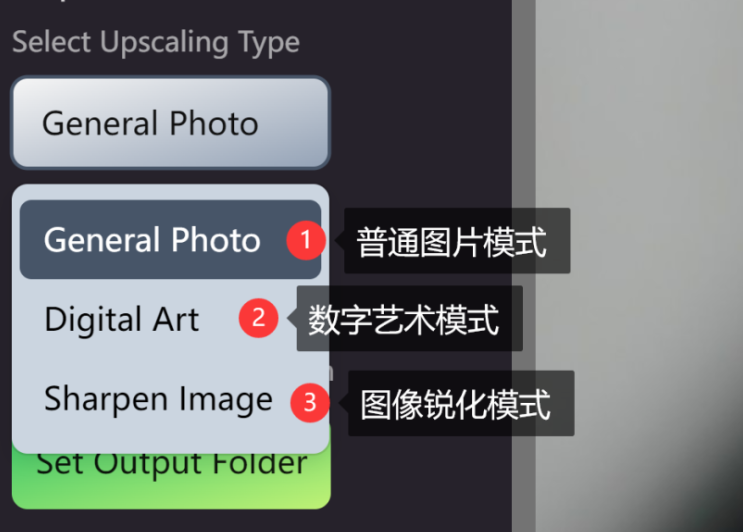
Task: Select the highlighted General Photo list option
Action: coord(170,239)
